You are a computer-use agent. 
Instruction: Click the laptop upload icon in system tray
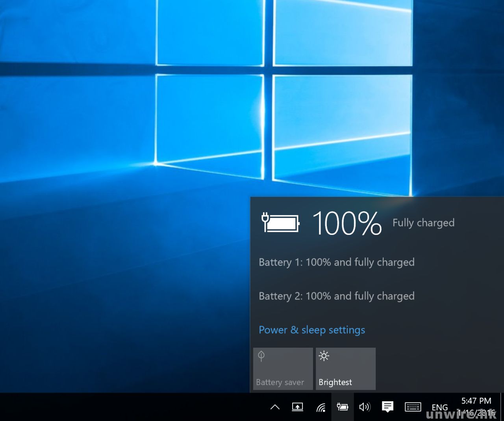point(297,407)
